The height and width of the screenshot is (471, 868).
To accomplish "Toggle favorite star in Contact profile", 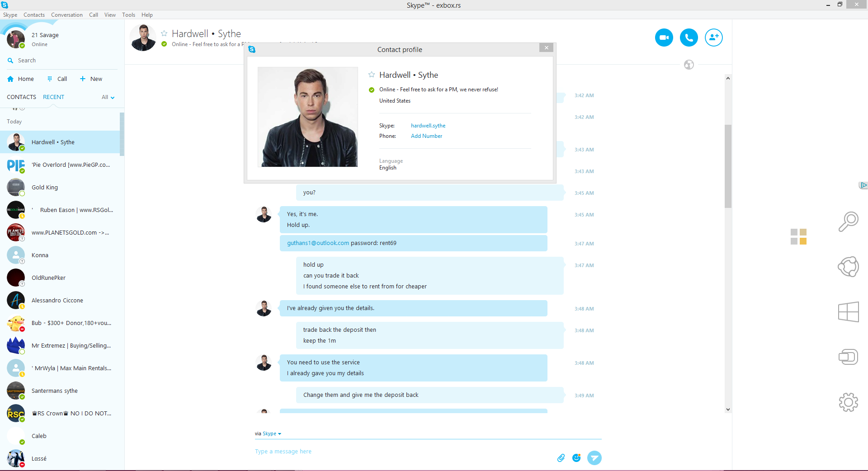I will (372, 75).
